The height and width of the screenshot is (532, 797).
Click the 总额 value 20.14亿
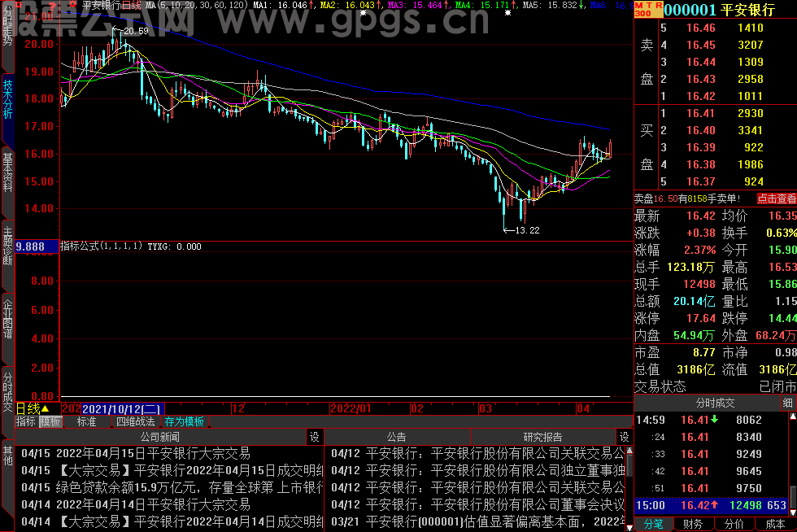click(695, 301)
